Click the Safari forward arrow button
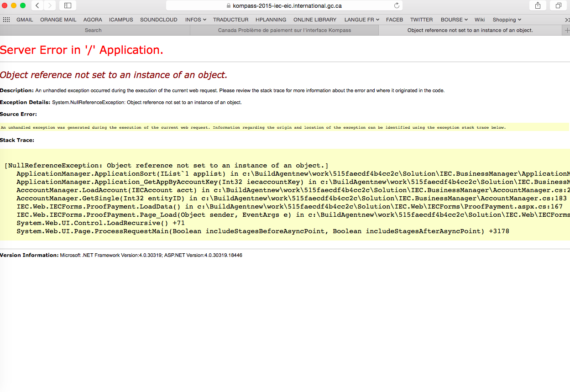 click(50, 5)
